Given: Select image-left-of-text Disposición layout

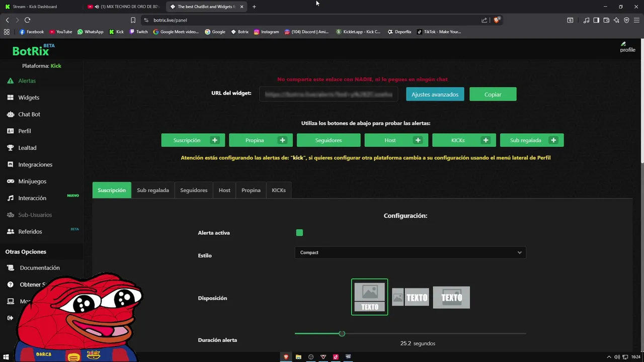Looking at the screenshot, I should [x=411, y=297].
